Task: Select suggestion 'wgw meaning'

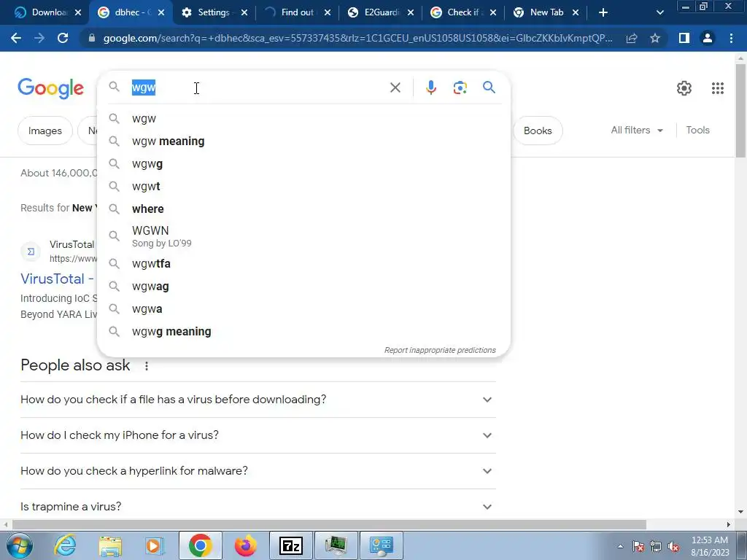Action: tap(303, 141)
